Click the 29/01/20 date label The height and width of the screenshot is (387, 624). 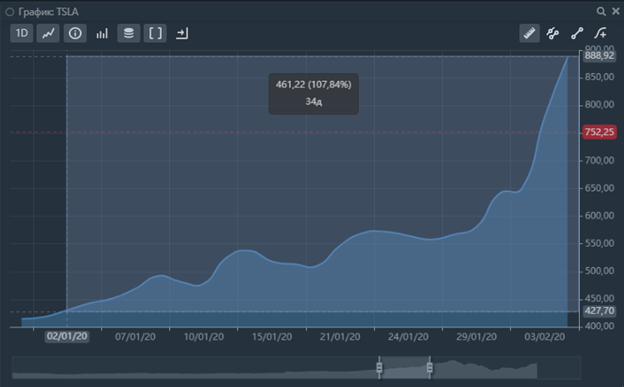[476, 337]
